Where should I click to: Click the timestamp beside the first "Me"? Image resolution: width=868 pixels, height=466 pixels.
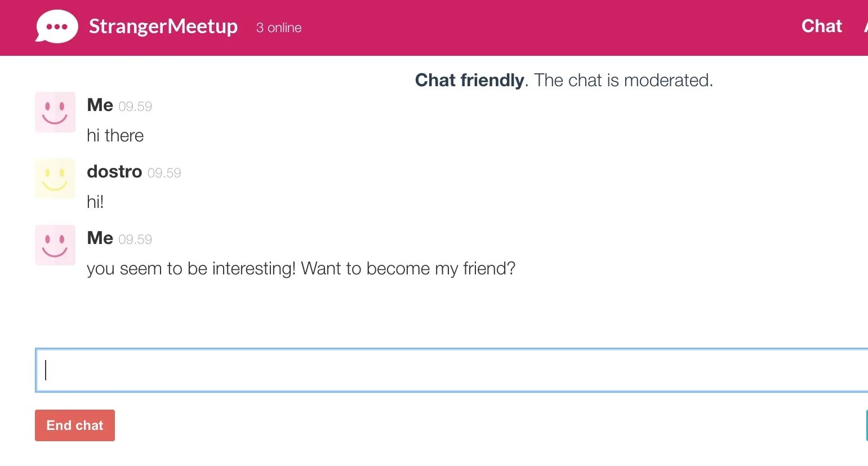(x=135, y=106)
